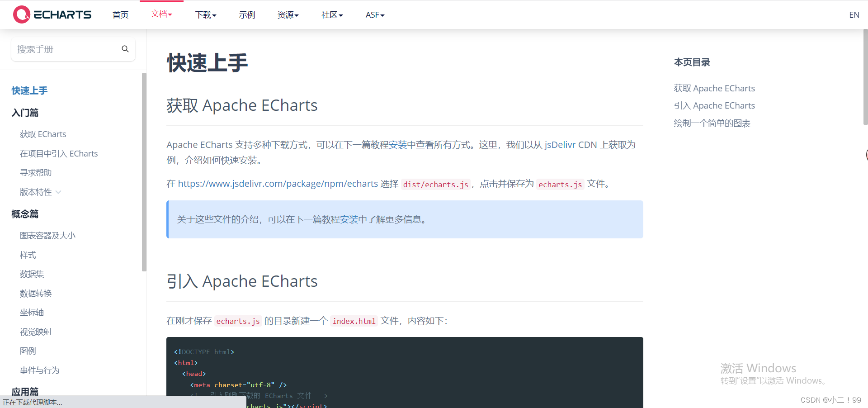Open the 下载 dropdown menu

206,15
